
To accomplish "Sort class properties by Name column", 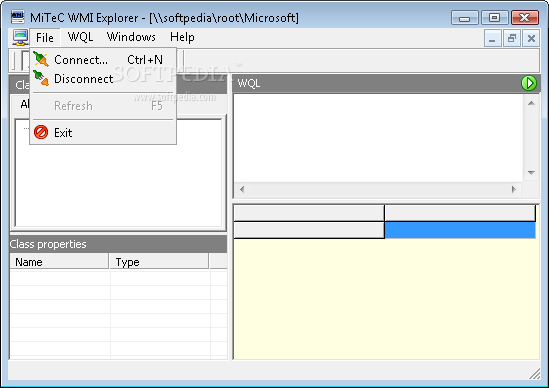I will pyautogui.click(x=59, y=262).
